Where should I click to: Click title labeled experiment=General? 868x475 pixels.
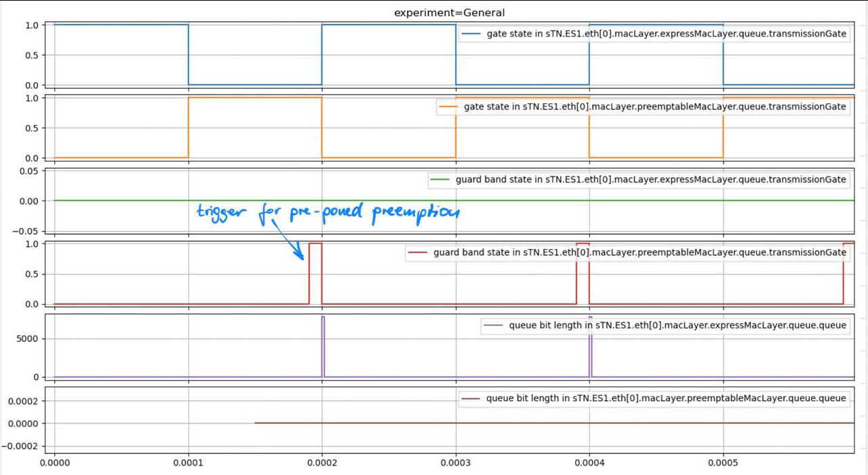(449, 12)
